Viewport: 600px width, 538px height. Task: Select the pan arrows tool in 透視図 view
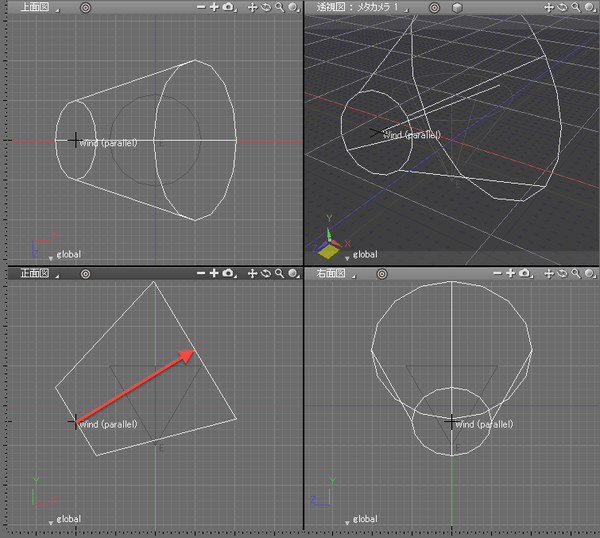[x=549, y=8]
